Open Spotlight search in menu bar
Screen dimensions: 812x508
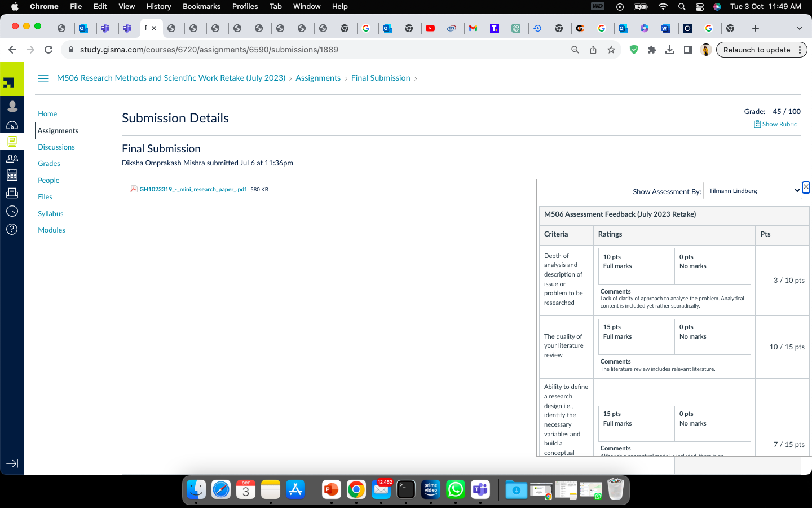coord(682,6)
